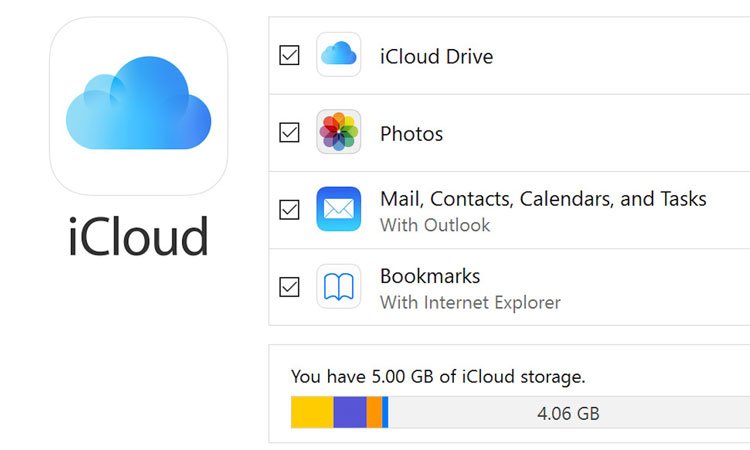
Task: Toggle the Photos checkbox
Action: [289, 133]
